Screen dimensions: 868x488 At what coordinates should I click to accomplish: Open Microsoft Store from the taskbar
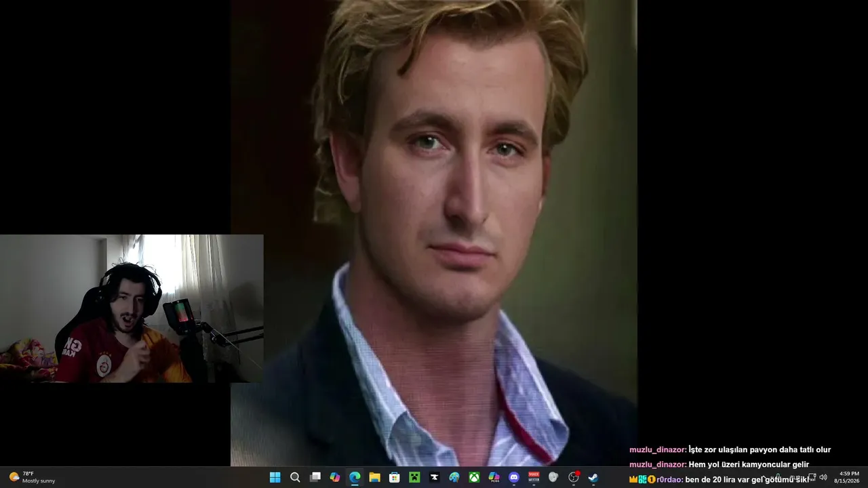[394, 477]
